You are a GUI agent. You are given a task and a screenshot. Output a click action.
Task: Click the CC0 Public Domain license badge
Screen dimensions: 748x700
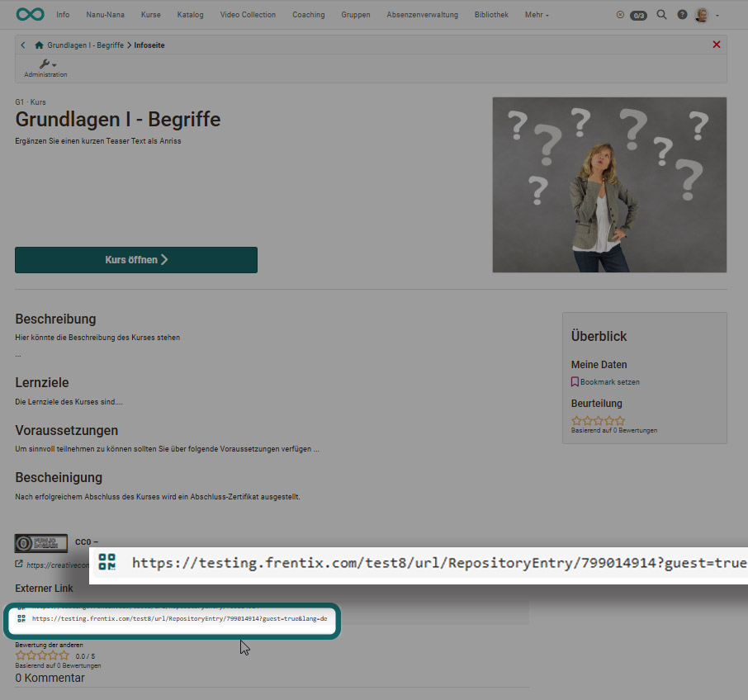[41, 542]
